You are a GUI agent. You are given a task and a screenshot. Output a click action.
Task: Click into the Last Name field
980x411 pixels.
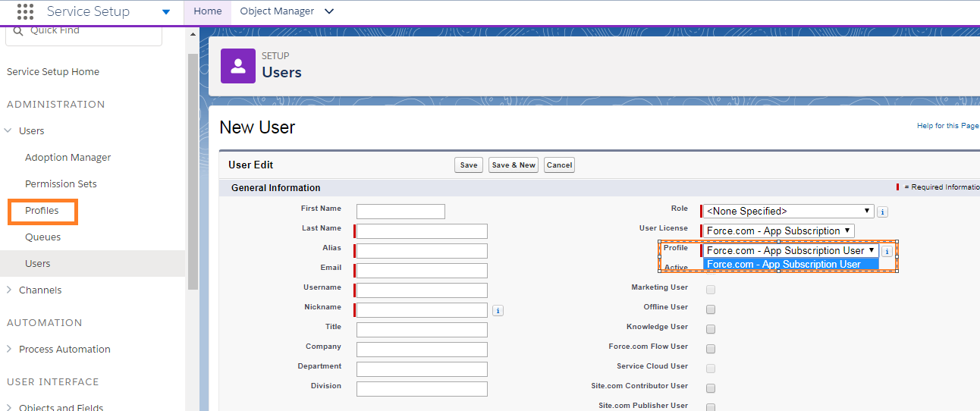422,231
